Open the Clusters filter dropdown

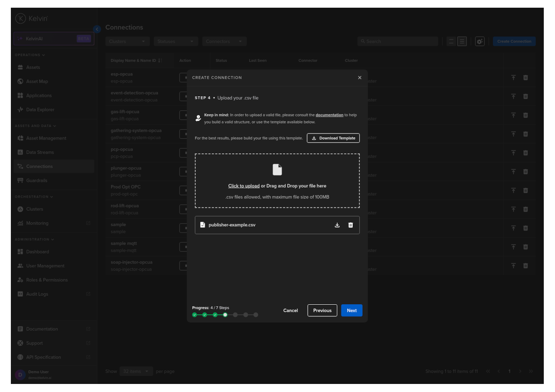[127, 42]
